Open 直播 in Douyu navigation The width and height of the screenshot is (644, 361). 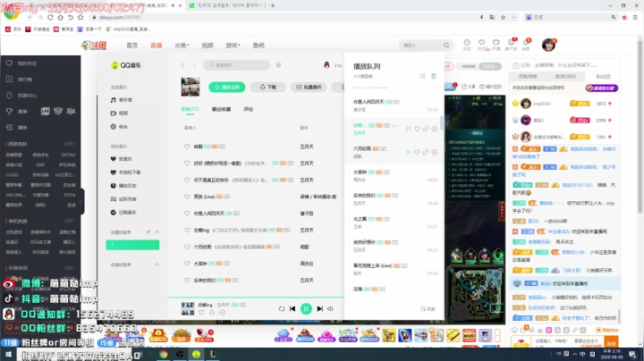pyautogui.click(x=156, y=45)
